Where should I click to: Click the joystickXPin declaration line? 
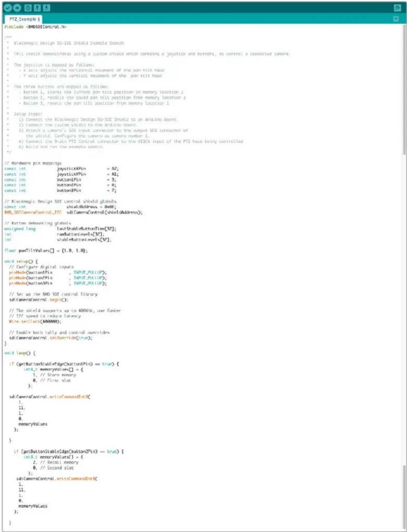(62, 169)
